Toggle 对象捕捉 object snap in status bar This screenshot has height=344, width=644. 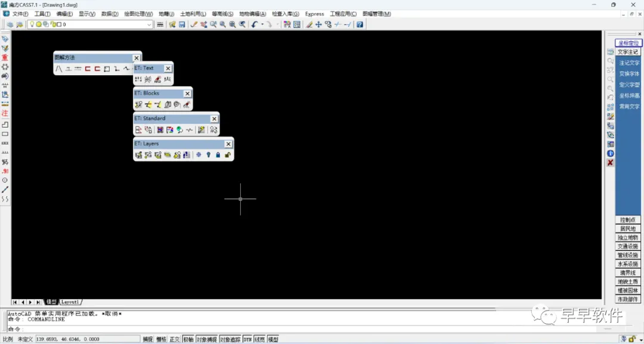[206, 339]
